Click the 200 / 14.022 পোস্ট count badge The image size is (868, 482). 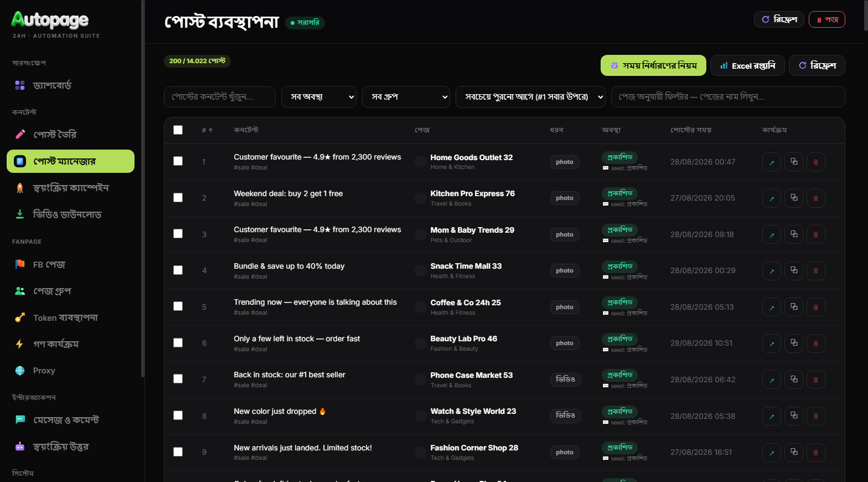197,61
